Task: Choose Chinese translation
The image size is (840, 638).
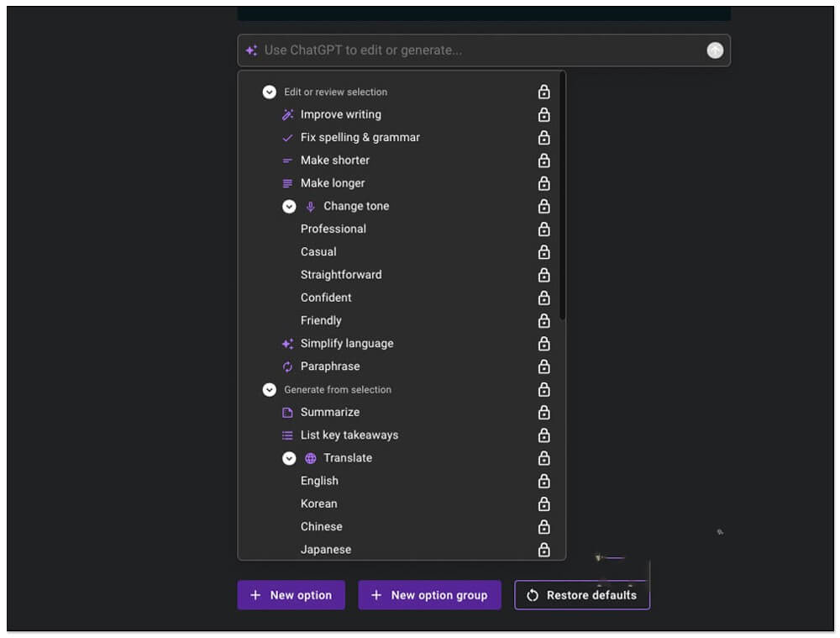Action: click(x=322, y=527)
